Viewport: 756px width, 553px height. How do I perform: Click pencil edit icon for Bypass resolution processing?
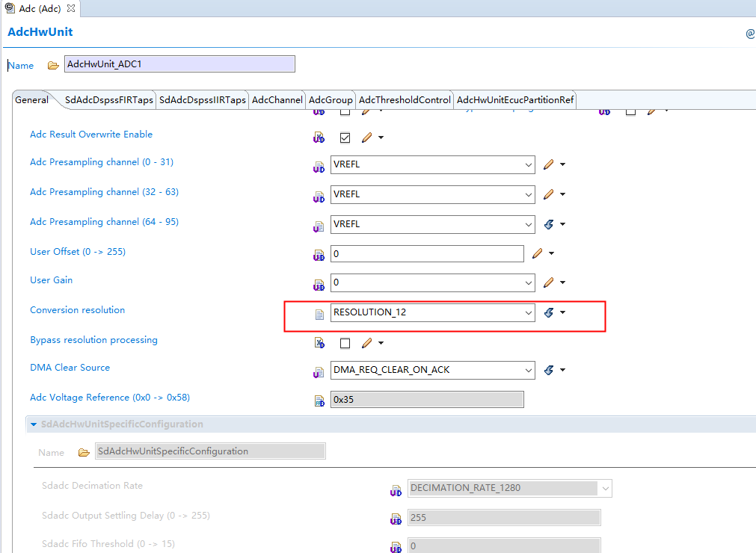(x=367, y=343)
